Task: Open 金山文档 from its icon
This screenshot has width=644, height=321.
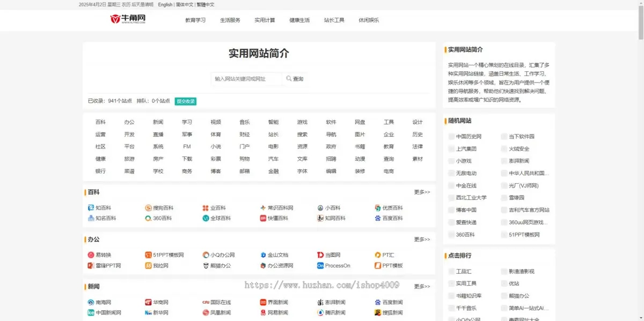Action: (263, 255)
